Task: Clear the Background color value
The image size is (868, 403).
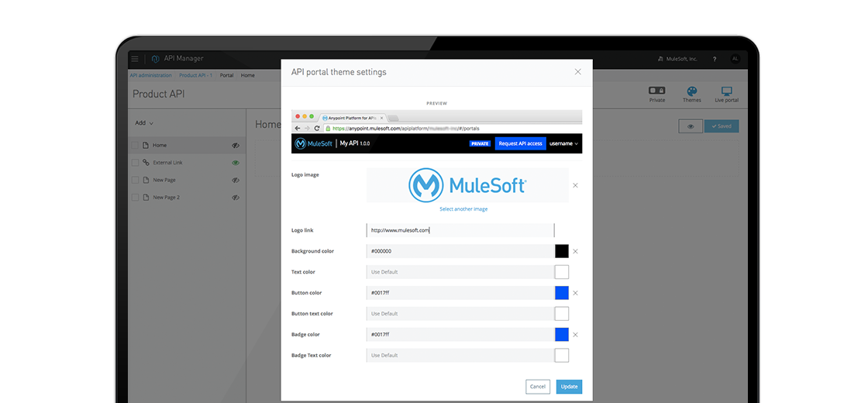Action: [575, 251]
